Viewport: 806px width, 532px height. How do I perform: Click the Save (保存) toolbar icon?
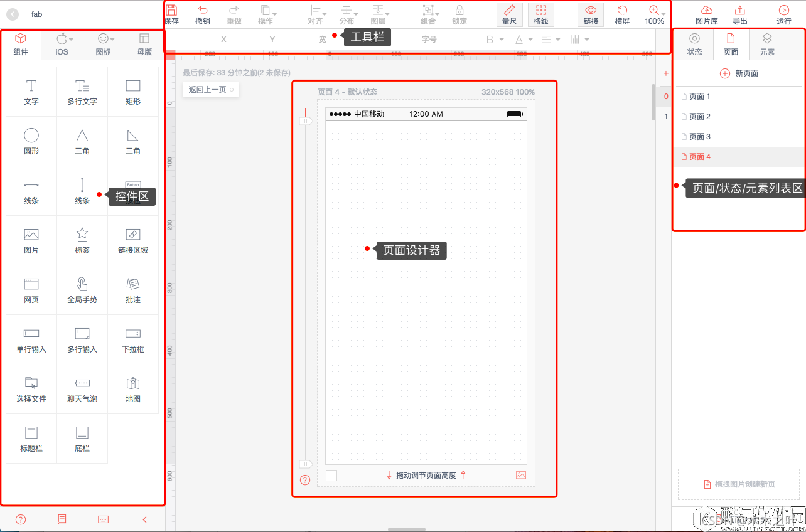coord(171,15)
